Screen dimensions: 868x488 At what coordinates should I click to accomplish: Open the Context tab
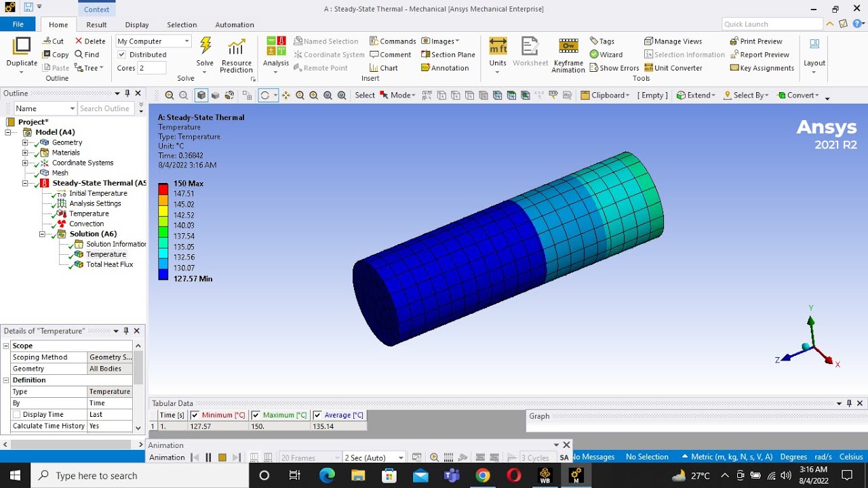97,9
